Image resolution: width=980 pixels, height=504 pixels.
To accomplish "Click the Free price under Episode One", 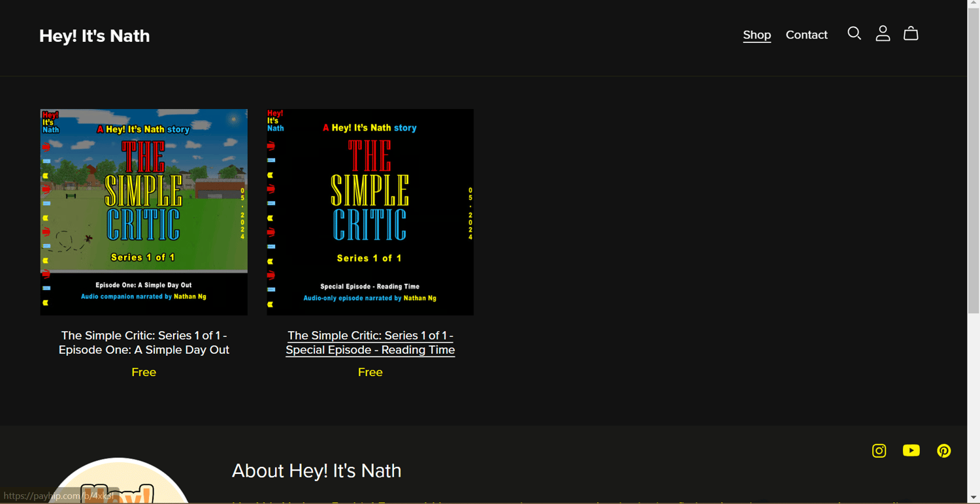I will tap(144, 372).
